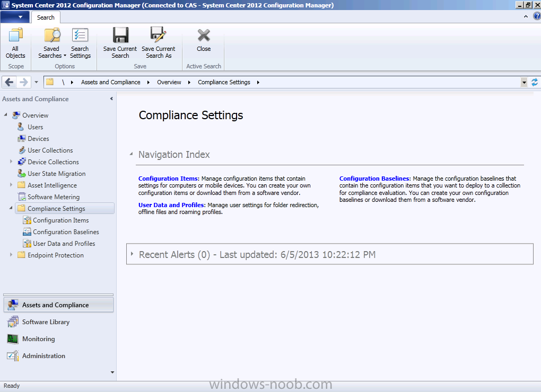Select the Devices icon in the tree

[21, 138]
